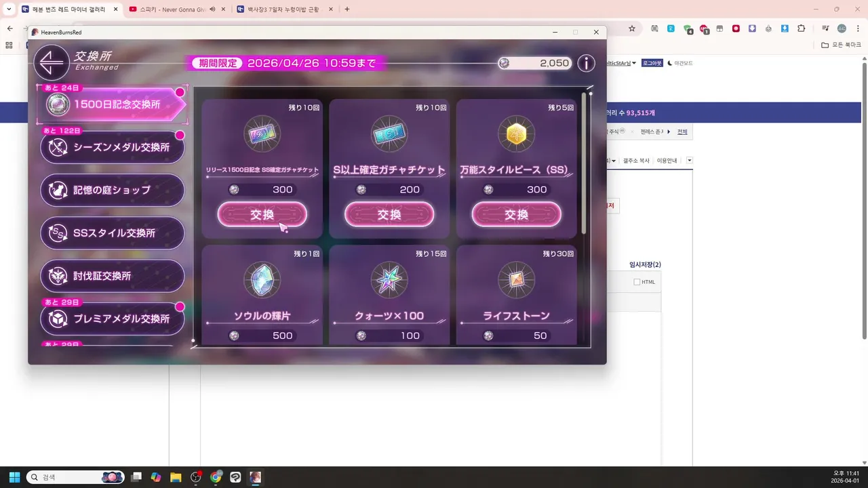Exchange the 万能スタイルピース（SS） for 300

516,215
